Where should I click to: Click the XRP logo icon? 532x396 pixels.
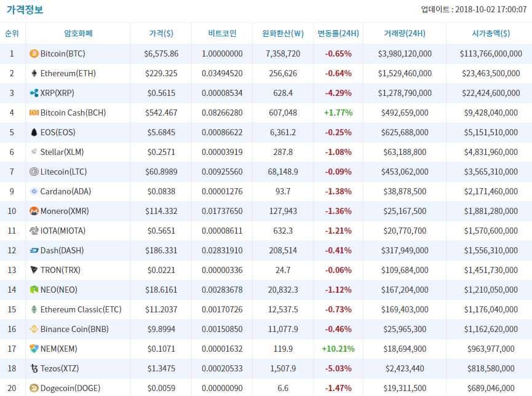tap(34, 93)
